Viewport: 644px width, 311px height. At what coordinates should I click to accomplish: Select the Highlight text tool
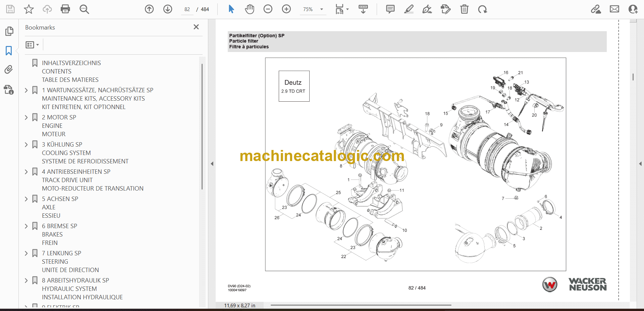point(409,9)
